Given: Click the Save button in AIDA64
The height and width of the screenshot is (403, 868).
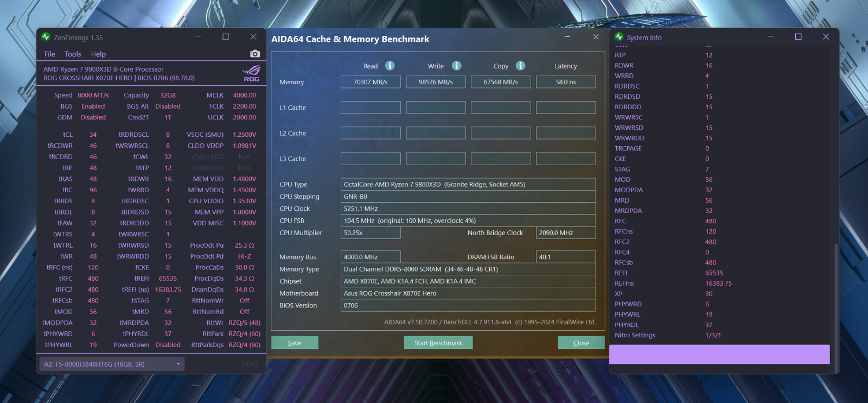Looking at the screenshot, I should (295, 343).
